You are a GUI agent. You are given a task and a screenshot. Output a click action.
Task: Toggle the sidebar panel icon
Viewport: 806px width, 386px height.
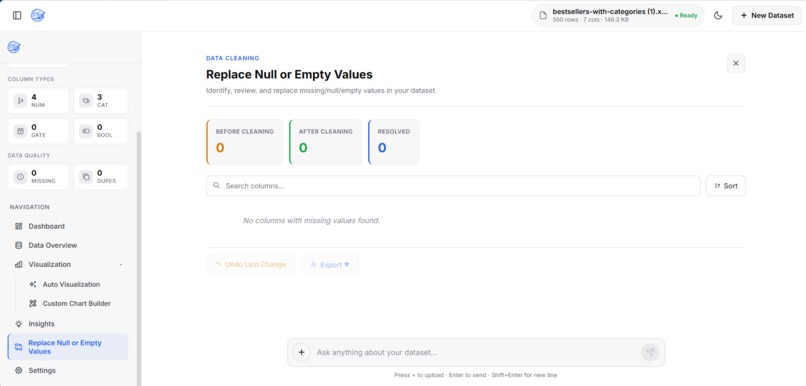[17, 15]
